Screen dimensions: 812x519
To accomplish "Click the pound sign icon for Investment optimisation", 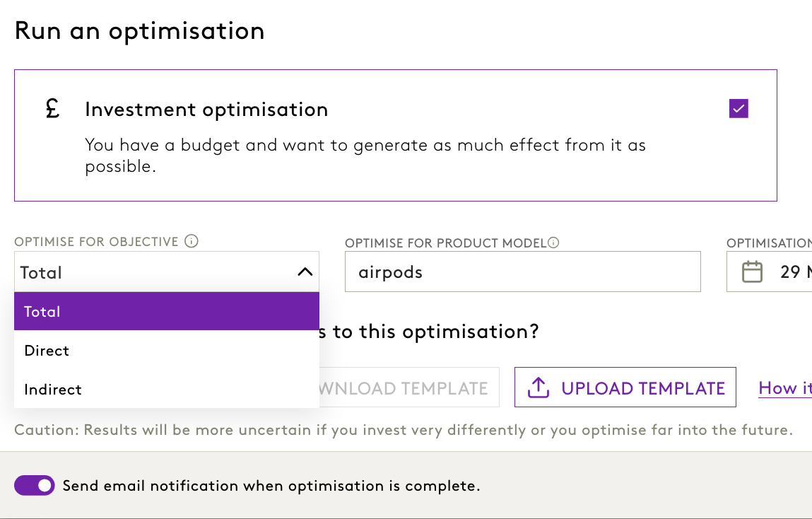I will click(52, 109).
